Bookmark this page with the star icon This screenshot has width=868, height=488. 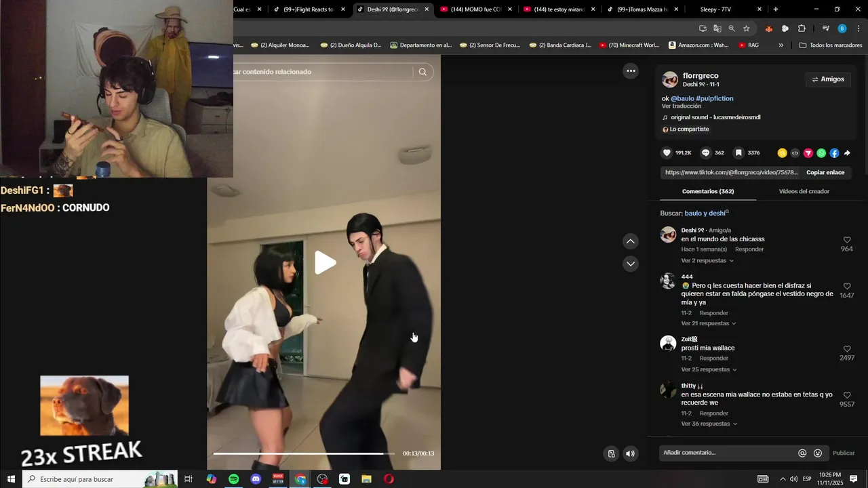(747, 28)
